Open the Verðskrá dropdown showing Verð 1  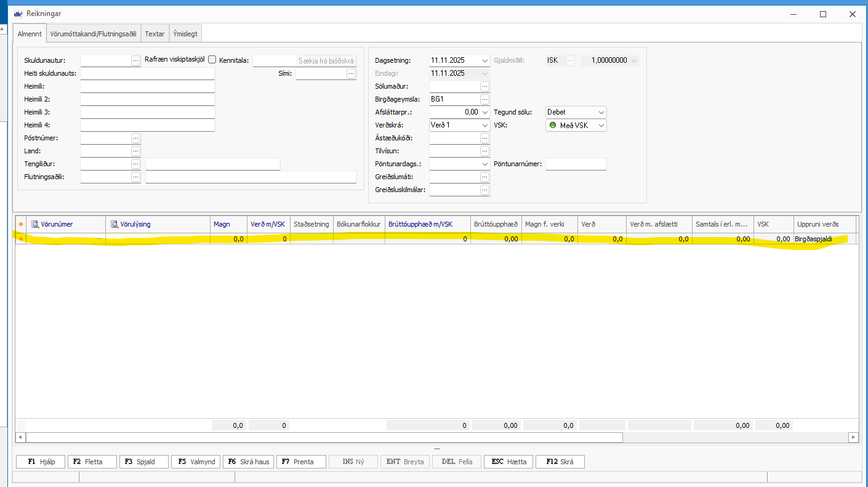[484, 126]
